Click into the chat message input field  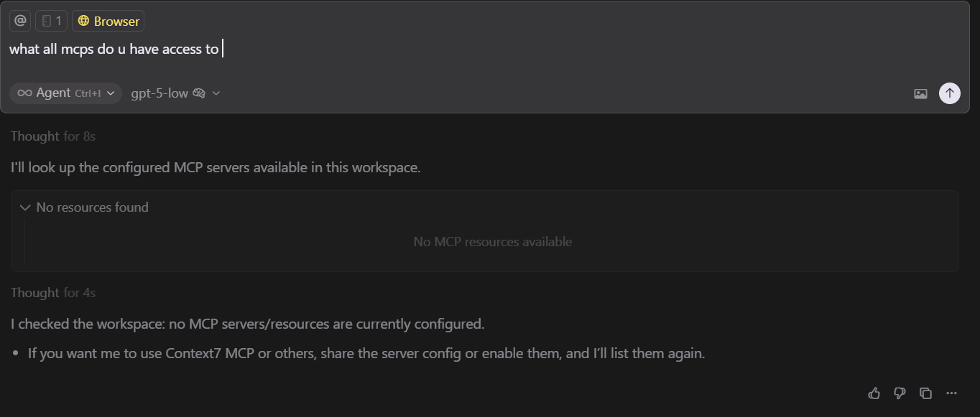click(x=431, y=50)
